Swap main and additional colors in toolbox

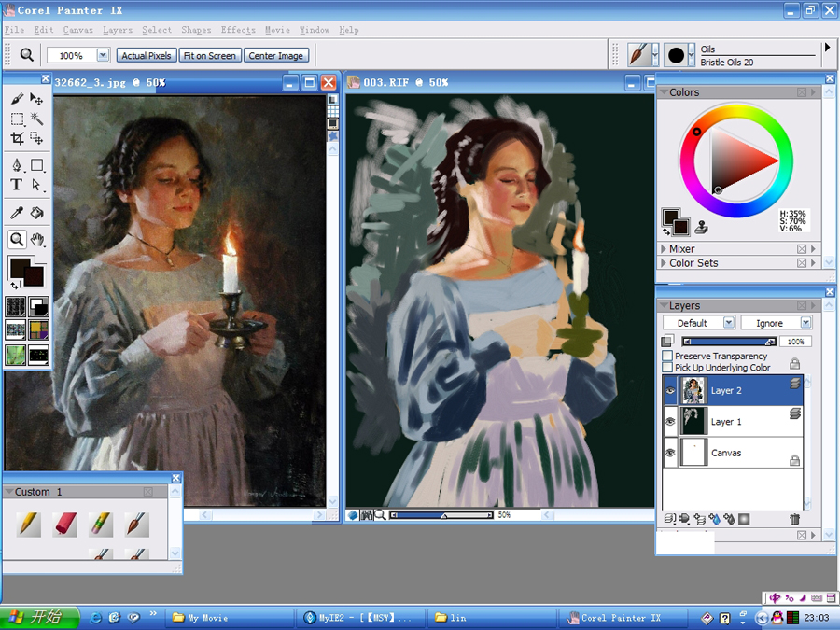pos(14,286)
